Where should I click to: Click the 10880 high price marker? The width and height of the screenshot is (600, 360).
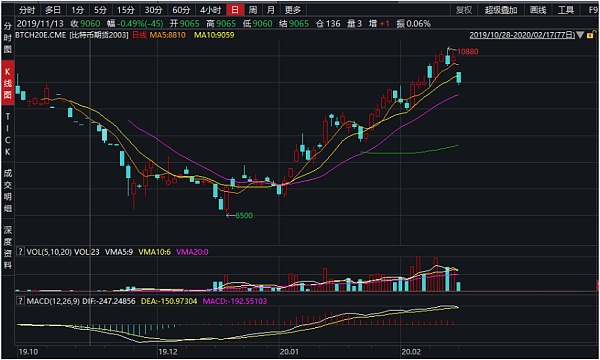[467, 51]
